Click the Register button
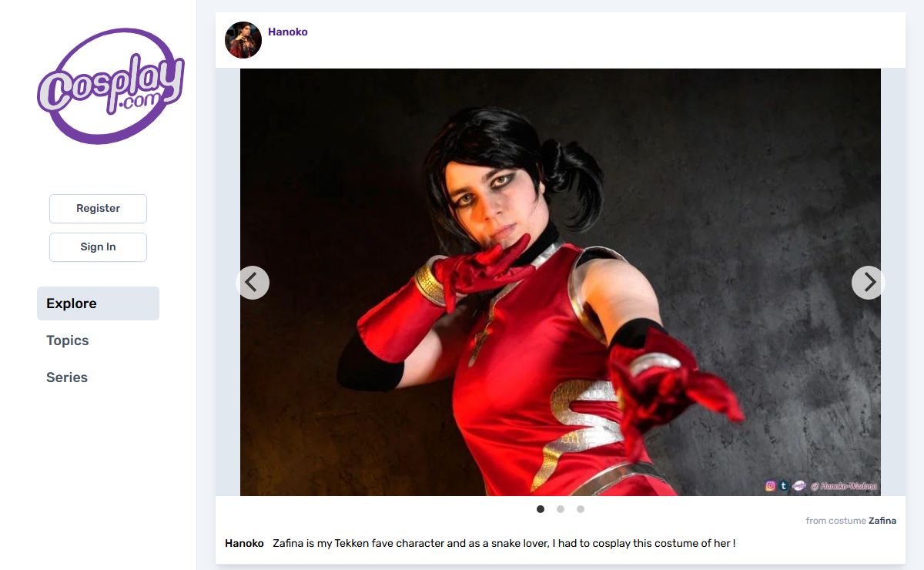 click(x=98, y=209)
